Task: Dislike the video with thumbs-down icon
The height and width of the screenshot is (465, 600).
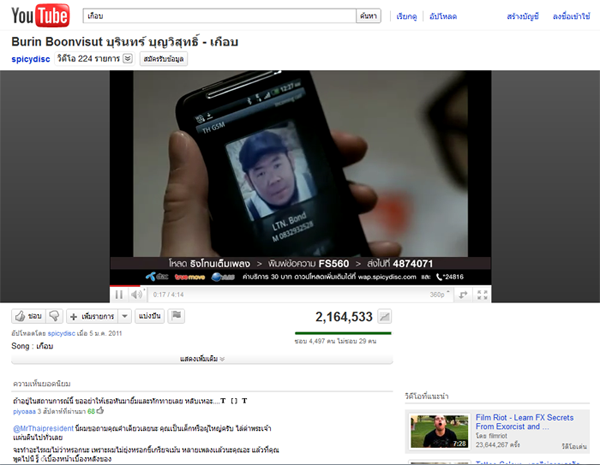Action: click(x=54, y=316)
